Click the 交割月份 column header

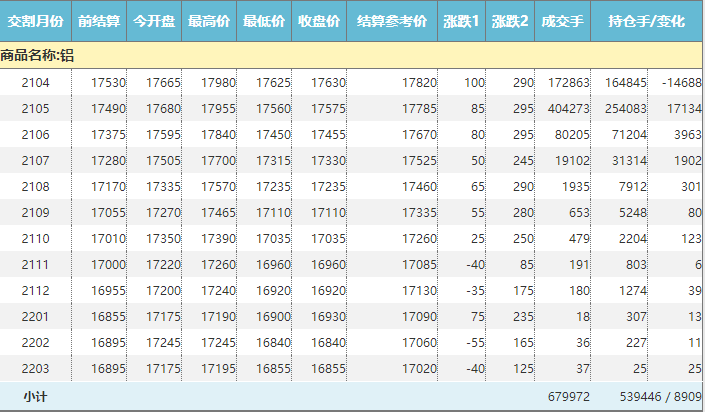[x=35, y=21]
